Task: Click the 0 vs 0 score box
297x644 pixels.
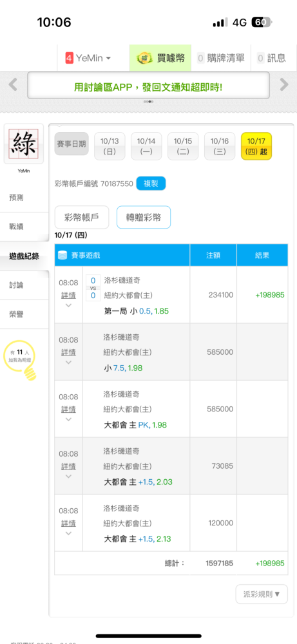Action: point(93,288)
